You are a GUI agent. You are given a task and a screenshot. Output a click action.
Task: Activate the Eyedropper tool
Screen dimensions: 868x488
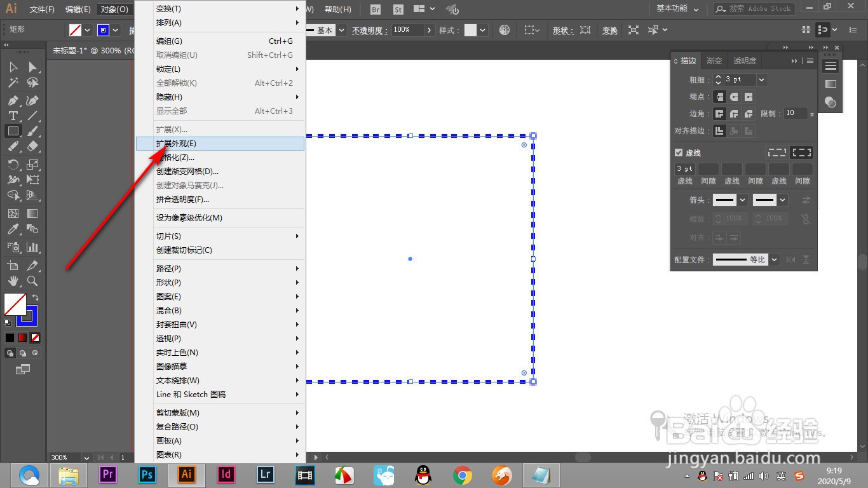[x=13, y=229]
